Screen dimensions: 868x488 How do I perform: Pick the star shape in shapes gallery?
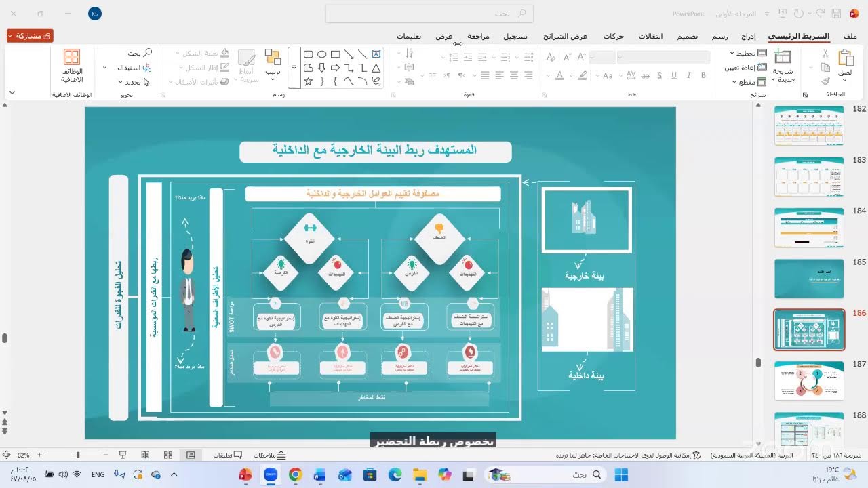[x=308, y=81]
